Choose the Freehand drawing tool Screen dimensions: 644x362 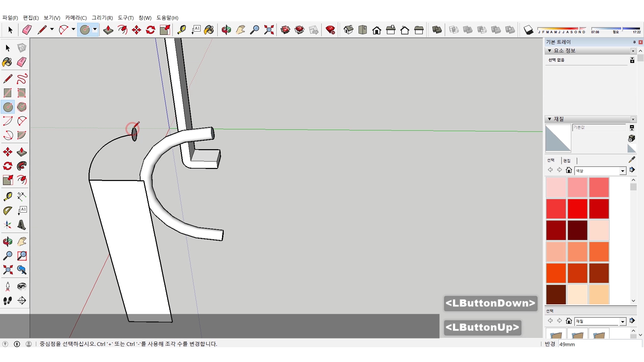pos(22,79)
